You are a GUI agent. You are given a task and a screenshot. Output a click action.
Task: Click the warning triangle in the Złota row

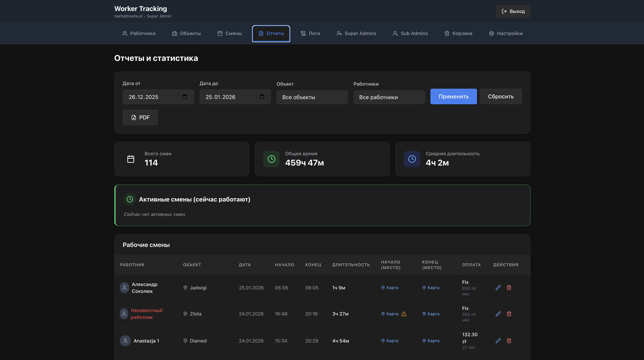pos(404,314)
